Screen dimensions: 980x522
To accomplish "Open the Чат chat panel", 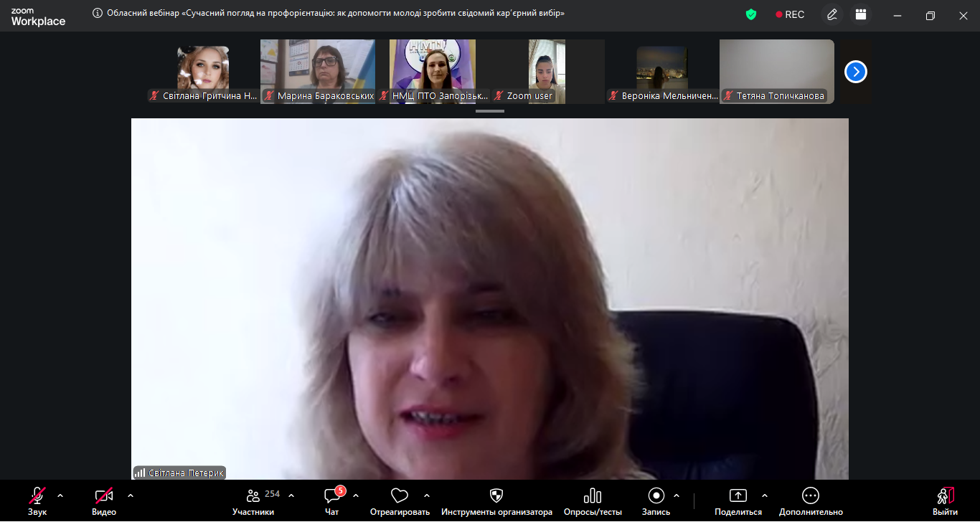I will 332,501.
